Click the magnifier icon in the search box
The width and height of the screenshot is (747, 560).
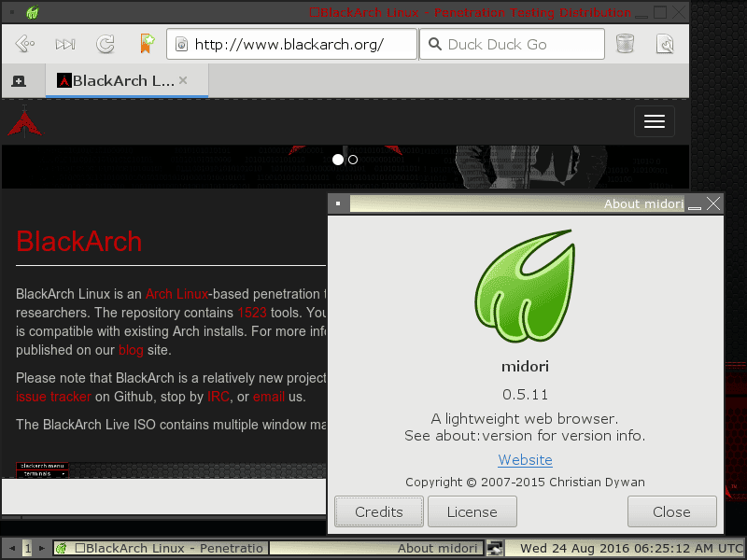(434, 44)
